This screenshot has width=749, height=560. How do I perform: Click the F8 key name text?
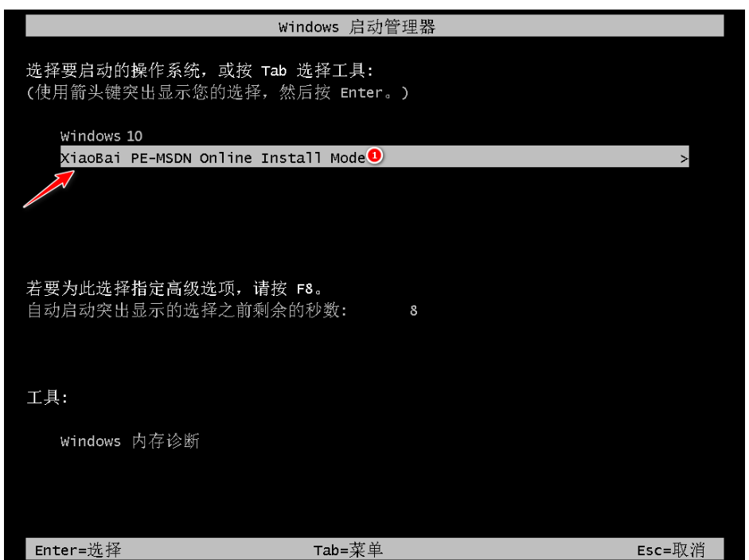point(305,289)
